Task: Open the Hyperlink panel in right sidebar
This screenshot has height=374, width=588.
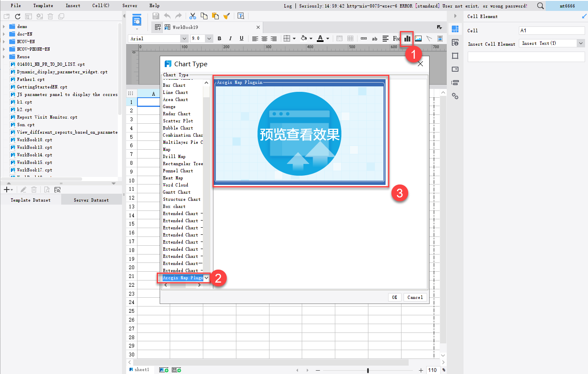Action: (456, 96)
